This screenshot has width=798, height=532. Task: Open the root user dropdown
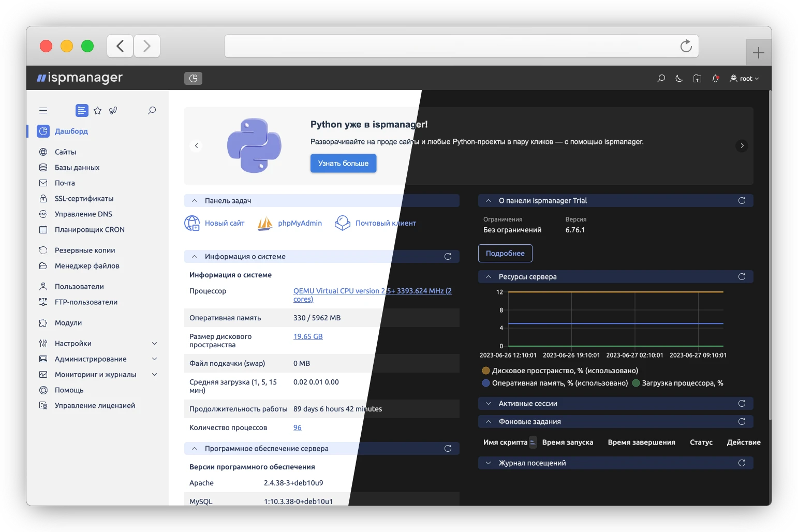click(744, 78)
